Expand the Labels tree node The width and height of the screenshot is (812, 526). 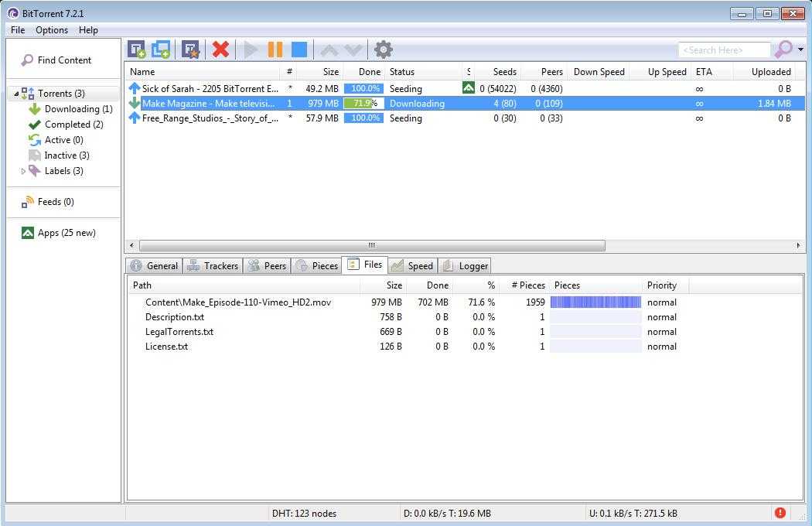pos(23,171)
